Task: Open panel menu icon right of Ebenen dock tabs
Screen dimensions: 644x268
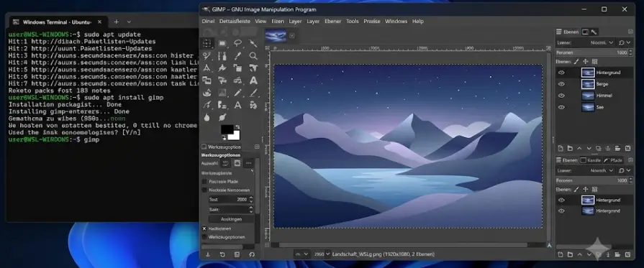Action: (631, 32)
